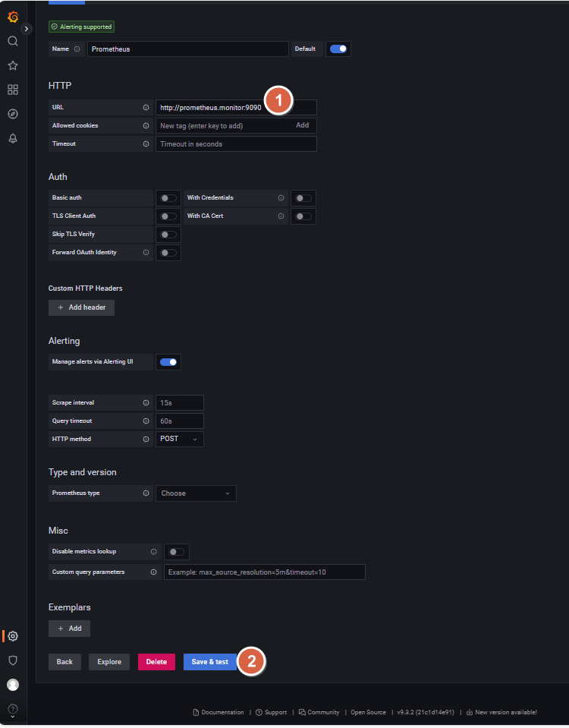Screen dimensions: 569x728
Task: Open the HTTP method POST dropdown
Action: [x=180, y=440]
